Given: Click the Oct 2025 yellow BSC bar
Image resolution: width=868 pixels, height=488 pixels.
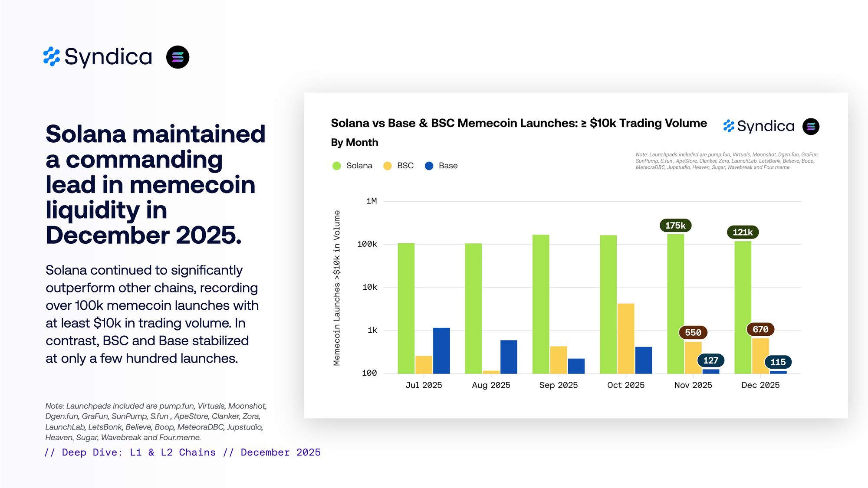Looking at the screenshot, I should point(625,338).
